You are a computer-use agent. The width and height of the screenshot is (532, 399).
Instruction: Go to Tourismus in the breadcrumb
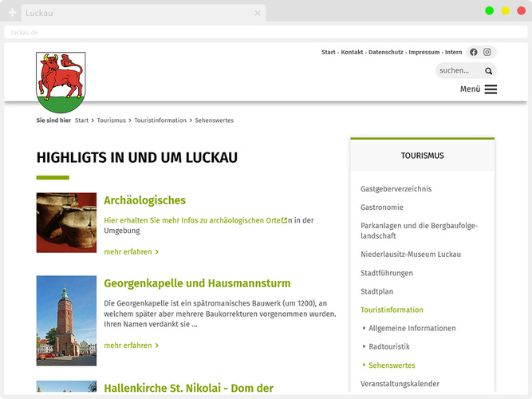[x=111, y=120]
